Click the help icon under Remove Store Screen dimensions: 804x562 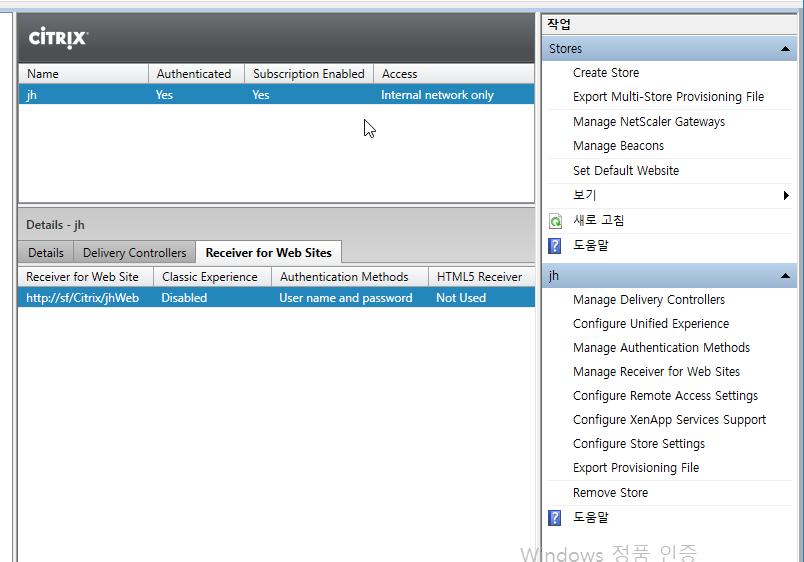554,518
